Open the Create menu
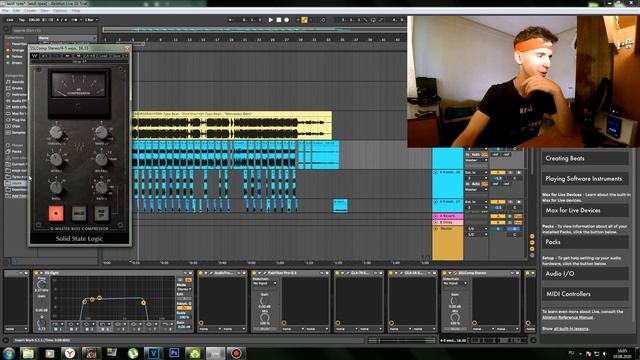This screenshot has height=360, width=640. pyautogui.click(x=30, y=11)
